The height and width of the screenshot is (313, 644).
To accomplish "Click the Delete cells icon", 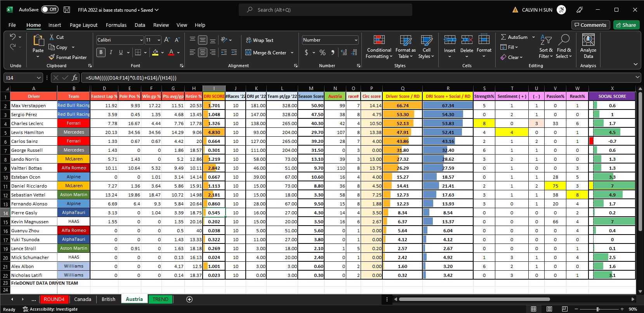I will click(467, 40).
